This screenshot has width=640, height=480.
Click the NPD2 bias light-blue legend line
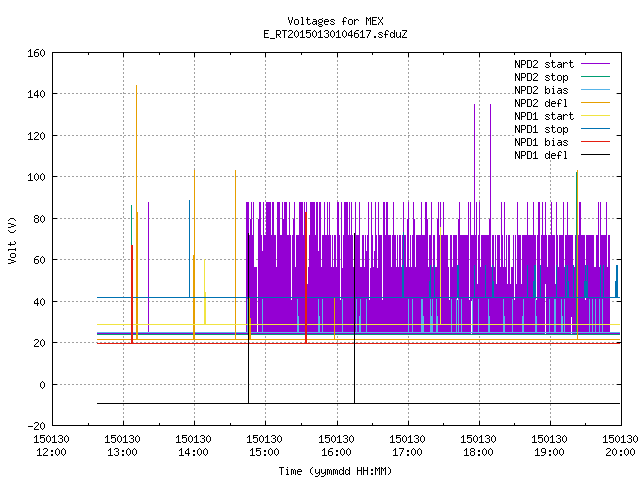[595, 90]
